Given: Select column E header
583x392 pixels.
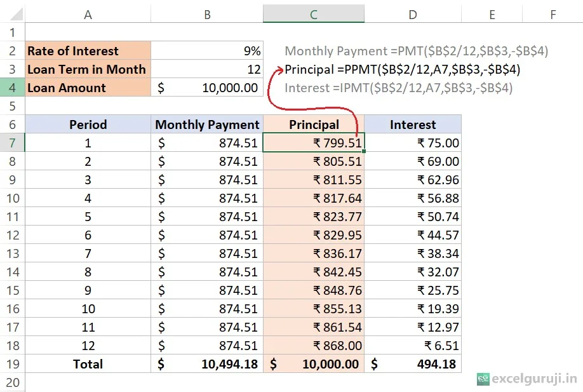Looking at the screenshot, I should [x=492, y=14].
